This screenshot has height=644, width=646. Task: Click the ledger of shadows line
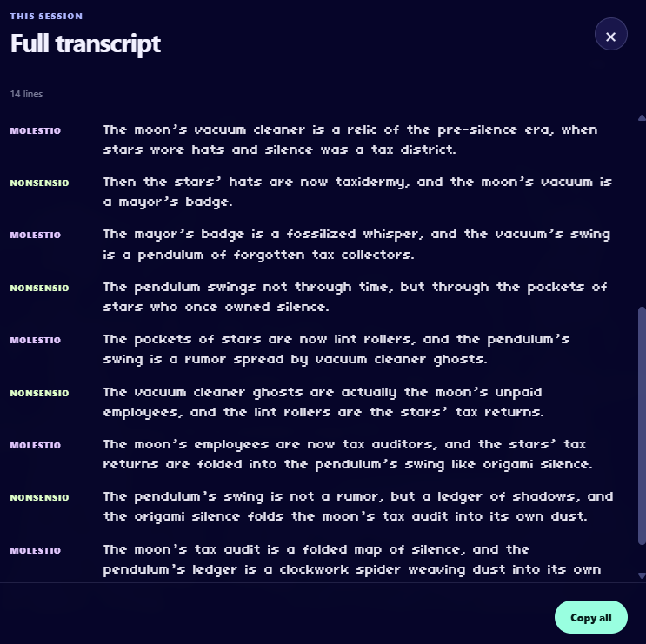coord(358,507)
